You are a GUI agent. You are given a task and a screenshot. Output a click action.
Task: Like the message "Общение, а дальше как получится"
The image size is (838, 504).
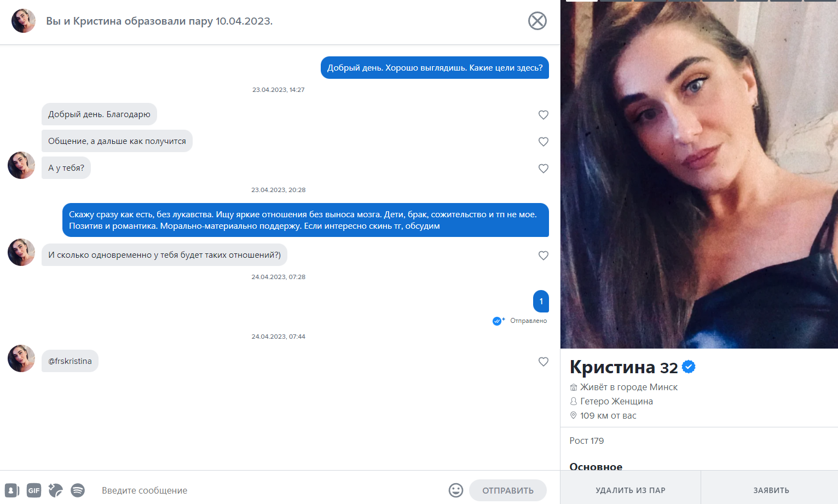coord(543,142)
